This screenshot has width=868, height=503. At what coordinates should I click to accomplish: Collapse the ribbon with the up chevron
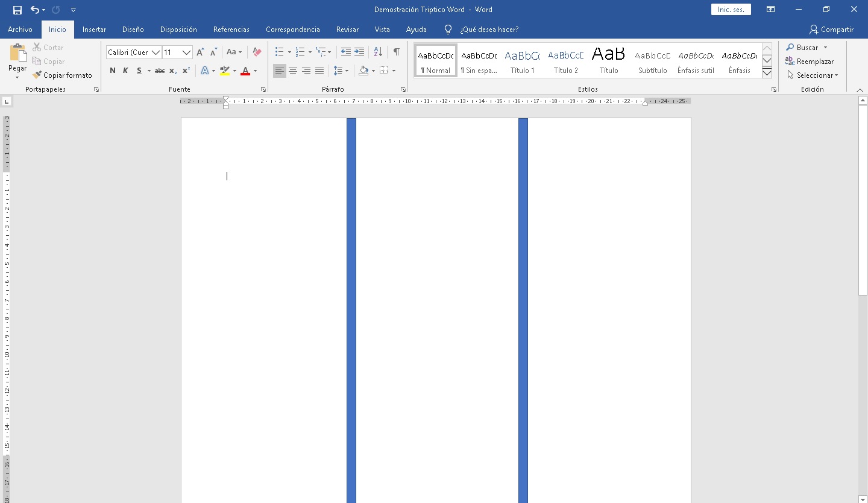tap(860, 89)
